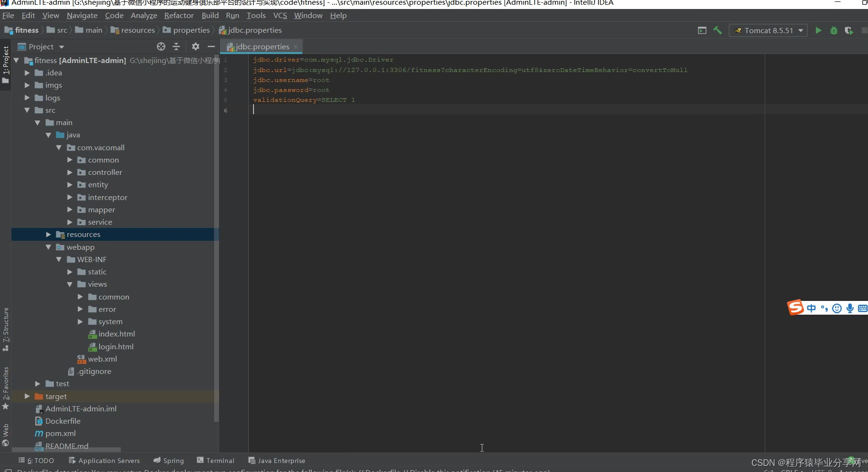Click properties breadcrumb in navigation bar

[x=186, y=30]
